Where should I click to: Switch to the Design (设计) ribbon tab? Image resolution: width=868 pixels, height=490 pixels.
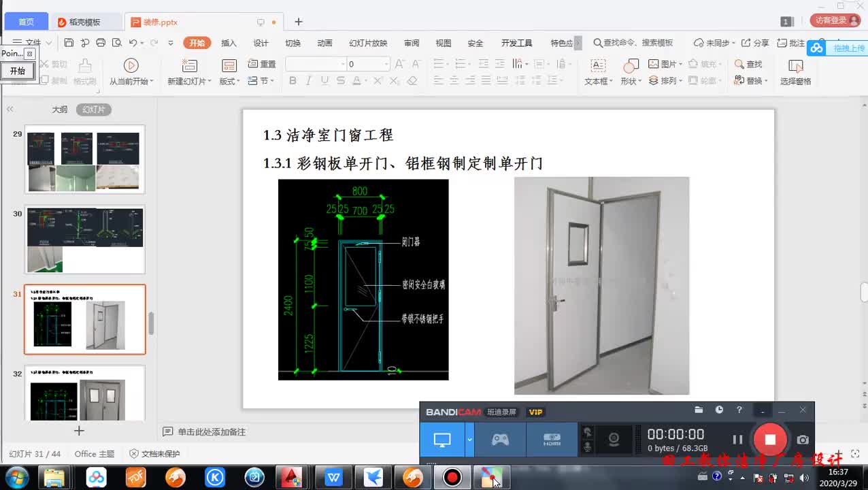tap(261, 43)
